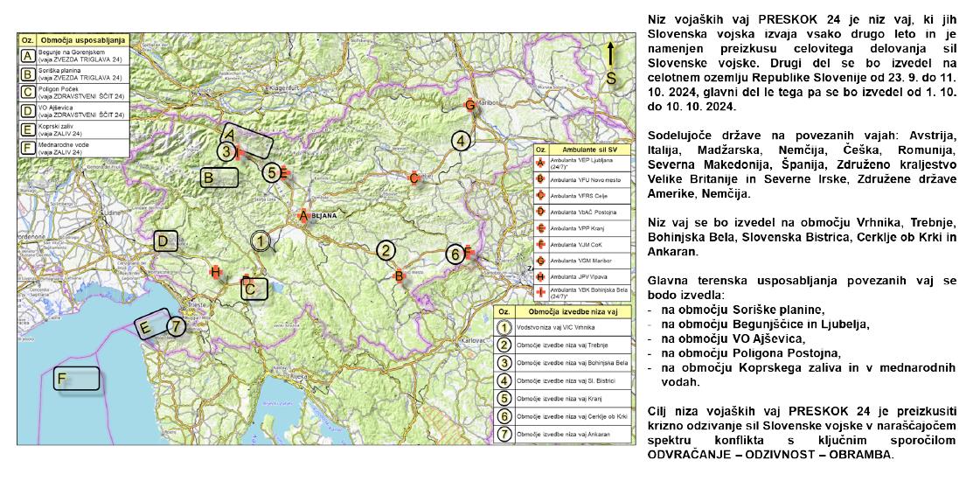Click the bullet 'na območju Poligona Postojna'
The width and height of the screenshot is (980, 488).
pos(751,353)
